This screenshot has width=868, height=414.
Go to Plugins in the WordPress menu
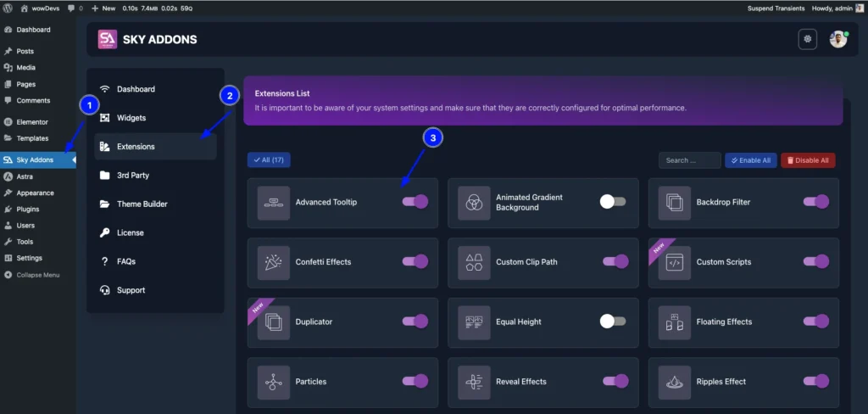pos(28,209)
